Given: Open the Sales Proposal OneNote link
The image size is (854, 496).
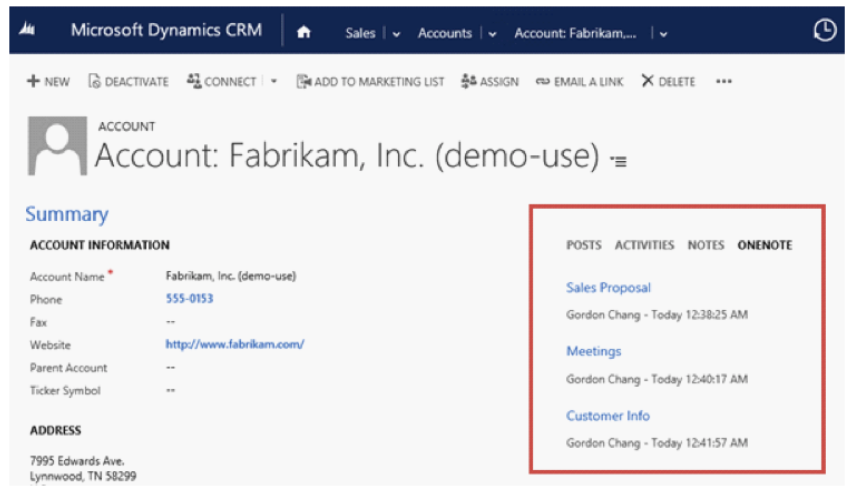Looking at the screenshot, I should click(608, 287).
